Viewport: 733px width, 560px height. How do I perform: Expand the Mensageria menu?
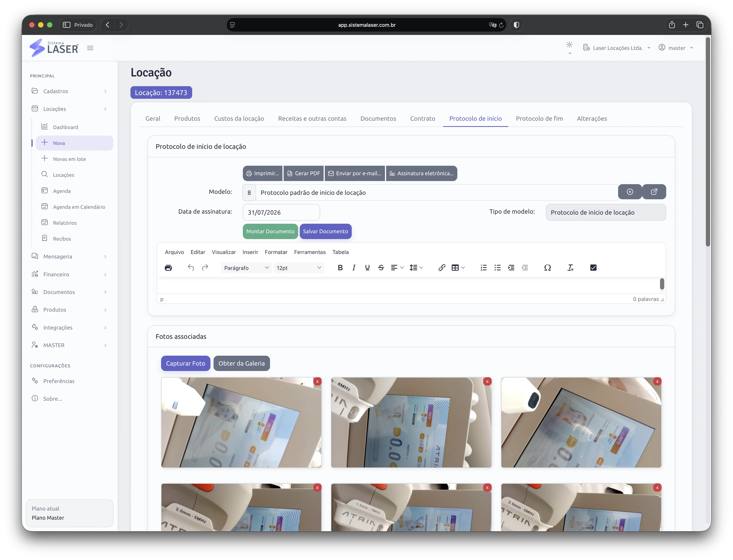(70, 257)
